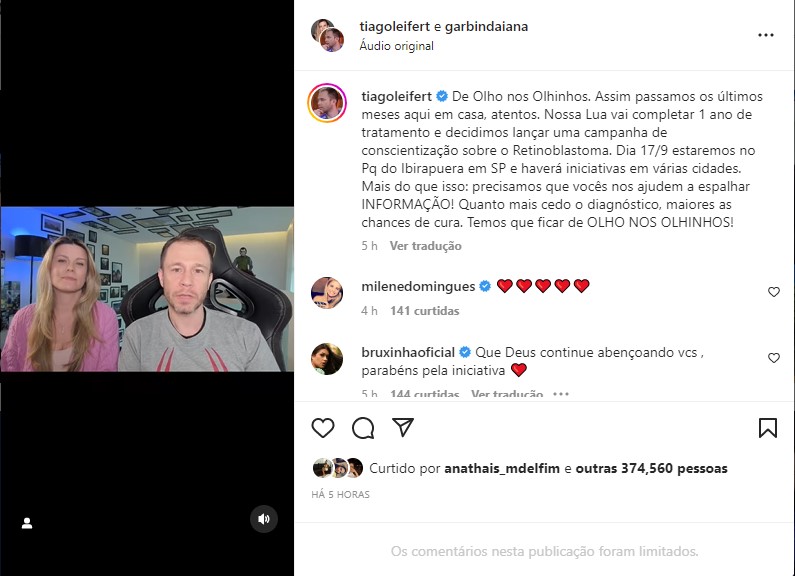The image size is (795, 576).
Task: Mute the video sound with speaker button
Action: (264, 519)
